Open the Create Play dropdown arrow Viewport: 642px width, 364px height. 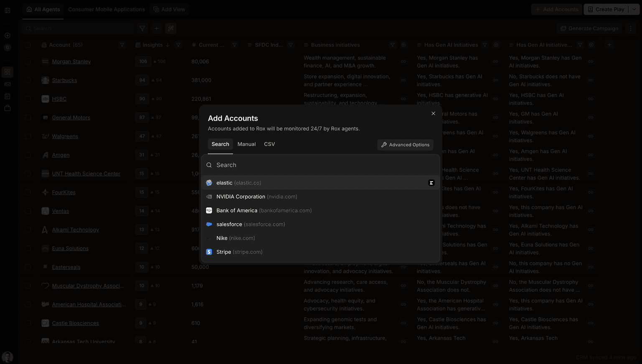(x=635, y=9)
